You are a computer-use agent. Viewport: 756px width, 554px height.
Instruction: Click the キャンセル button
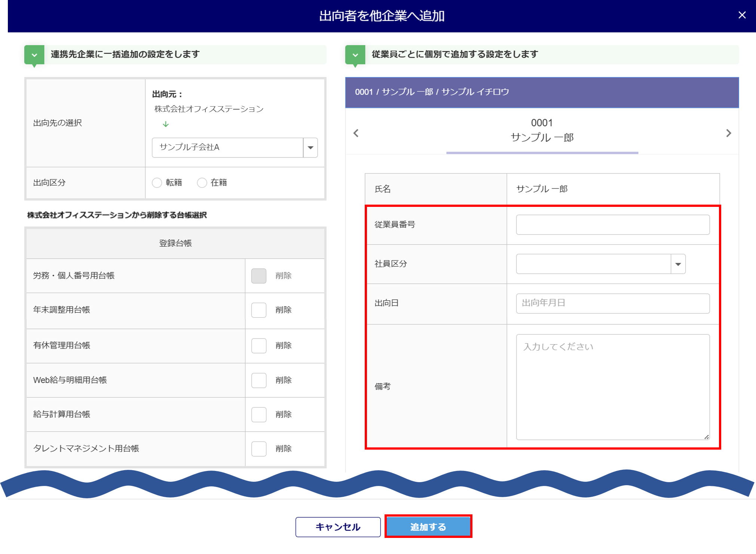[x=338, y=527]
